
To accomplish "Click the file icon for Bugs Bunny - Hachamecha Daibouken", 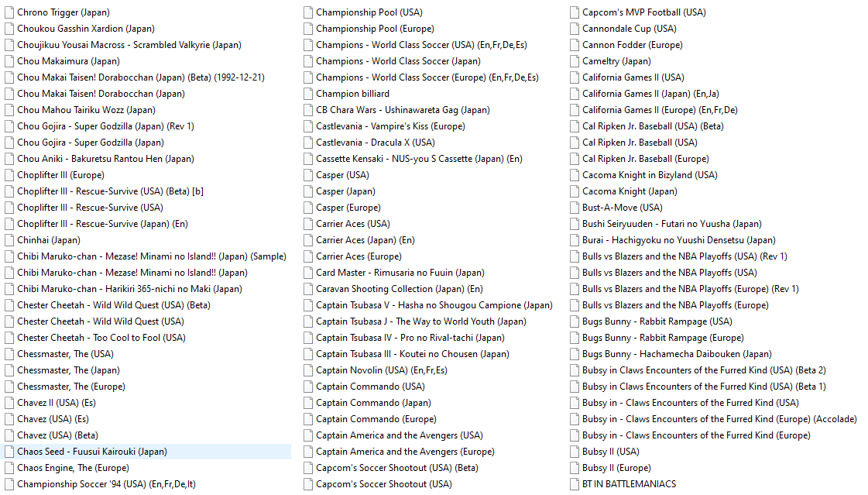I will [574, 354].
